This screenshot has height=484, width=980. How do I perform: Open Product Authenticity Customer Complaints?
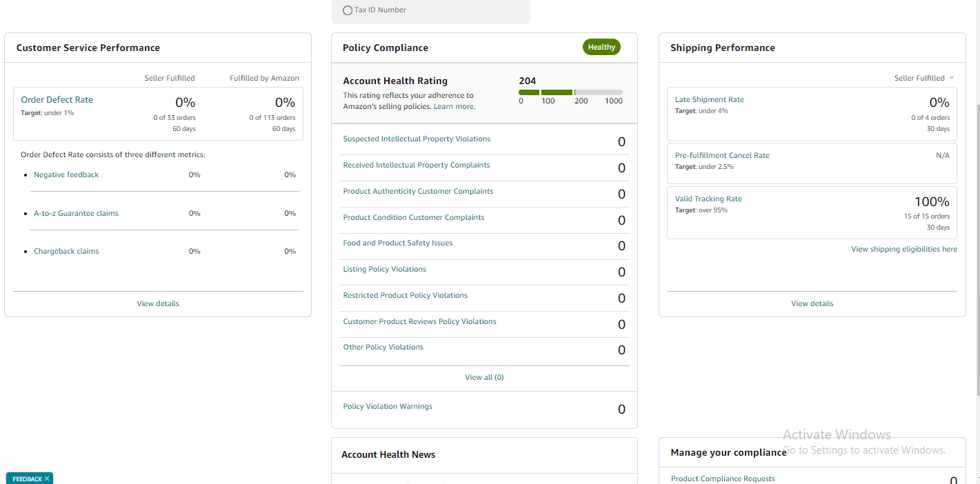pos(418,192)
